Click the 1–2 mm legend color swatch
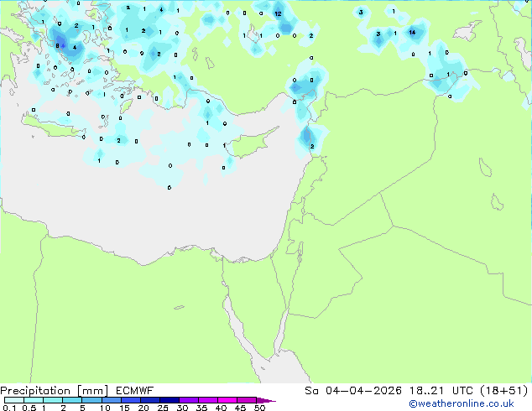The height and width of the screenshot is (411, 532). pyautogui.click(x=53, y=400)
